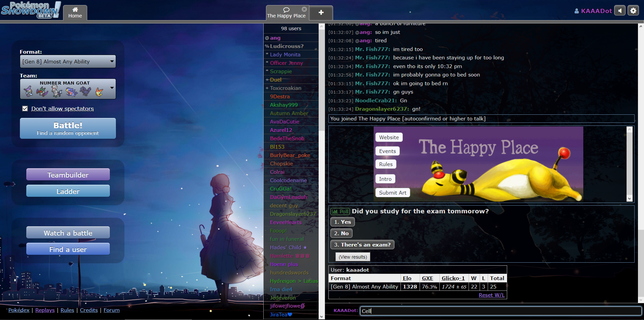This screenshot has height=320, width=644.
Task: Click the Poll icon label
Action: click(340, 211)
